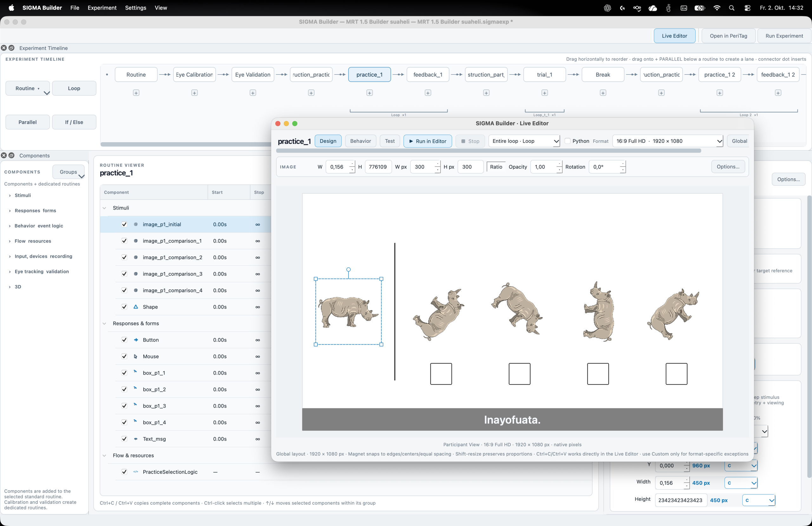Click the Experiment Timeline horizontal scrollbar
Screen dimensions: 812x526
[x=186, y=144]
